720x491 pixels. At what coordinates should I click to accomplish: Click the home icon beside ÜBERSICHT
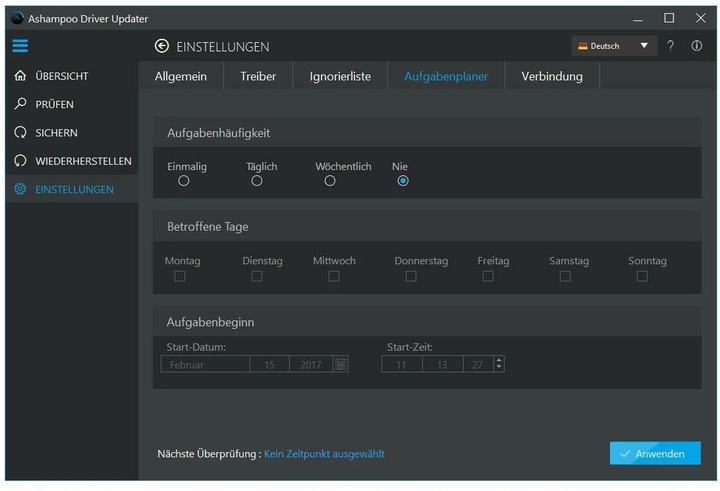pos(20,75)
